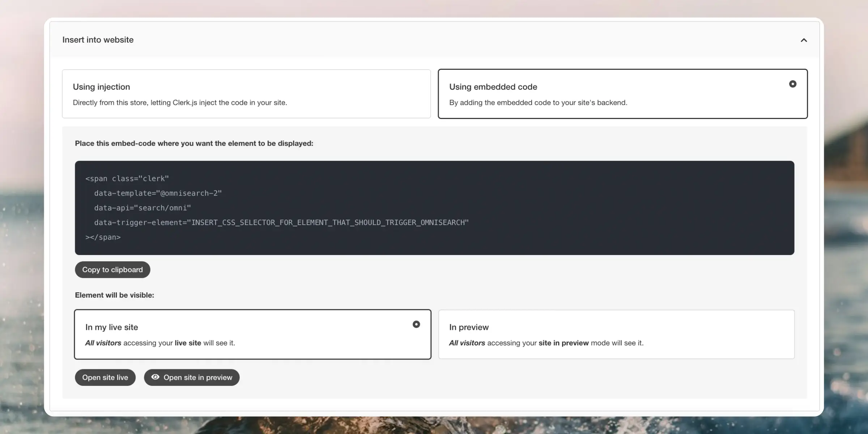Click the Insert into website header title
The height and width of the screenshot is (434, 868).
point(98,40)
